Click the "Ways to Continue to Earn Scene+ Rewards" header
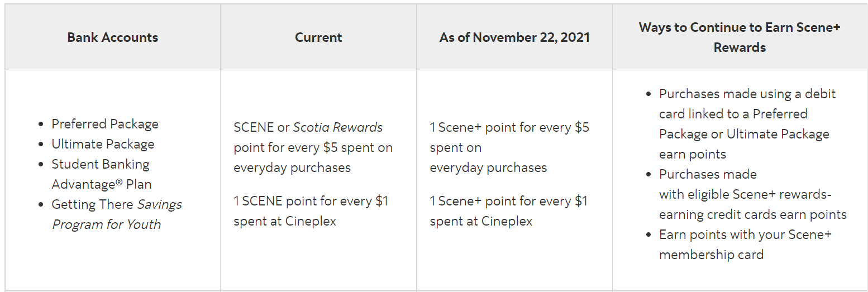The height and width of the screenshot is (292, 868). (x=740, y=37)
